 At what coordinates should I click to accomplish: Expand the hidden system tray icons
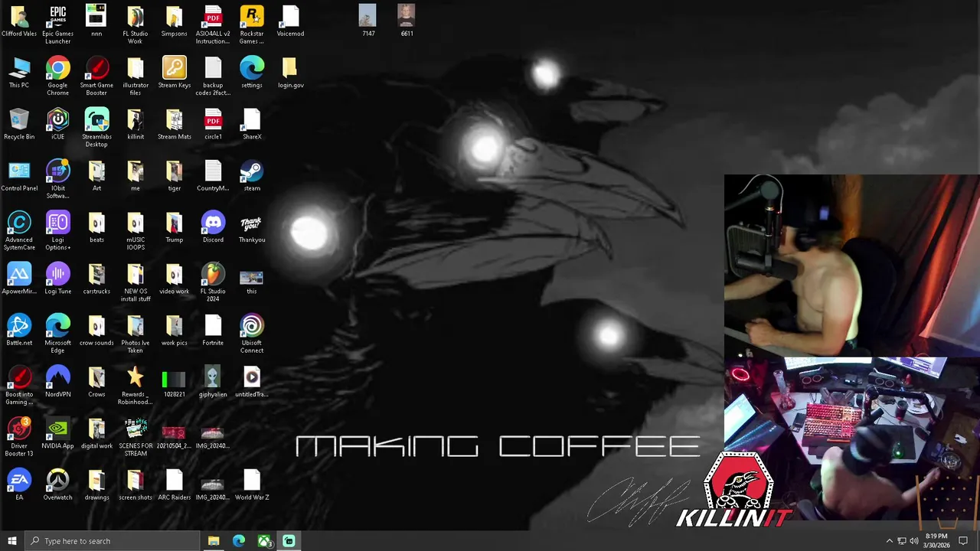click(889, 541)
